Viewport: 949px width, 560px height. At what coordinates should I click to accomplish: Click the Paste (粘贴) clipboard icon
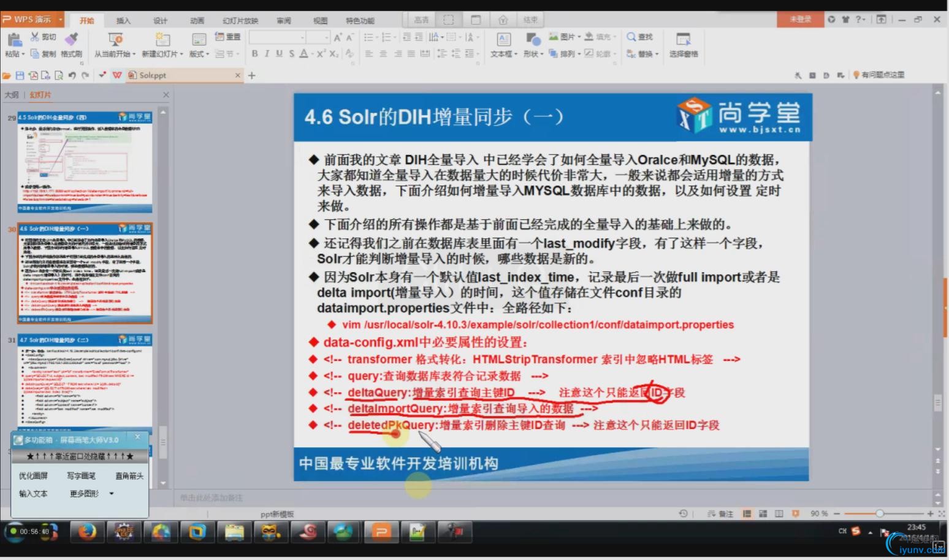pos(13,40)
